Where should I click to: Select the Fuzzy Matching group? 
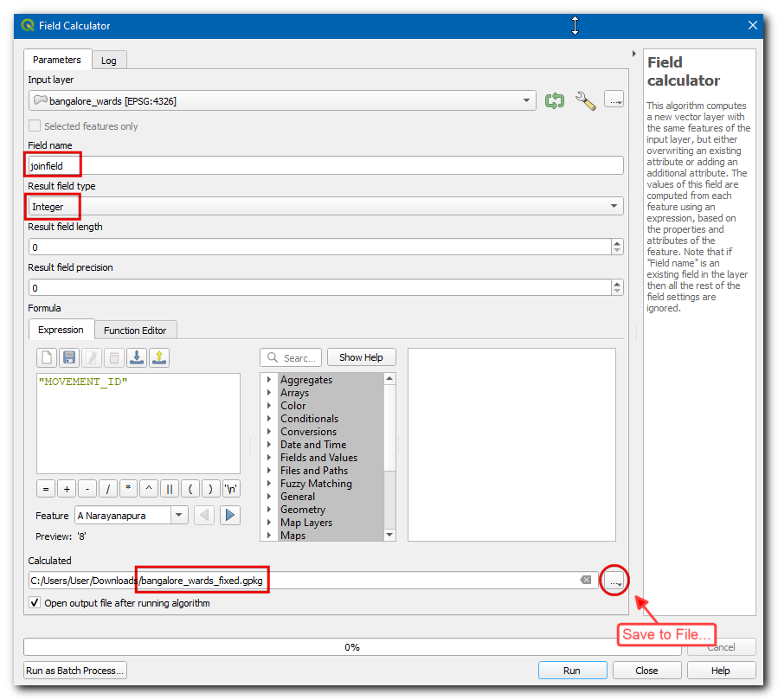pyautogui.click(x=316, y=483)
